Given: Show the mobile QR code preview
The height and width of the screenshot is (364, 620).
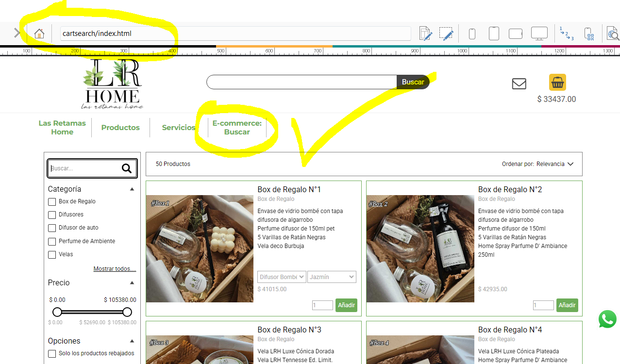Looking at the screenshot, I should coord(589,34).
